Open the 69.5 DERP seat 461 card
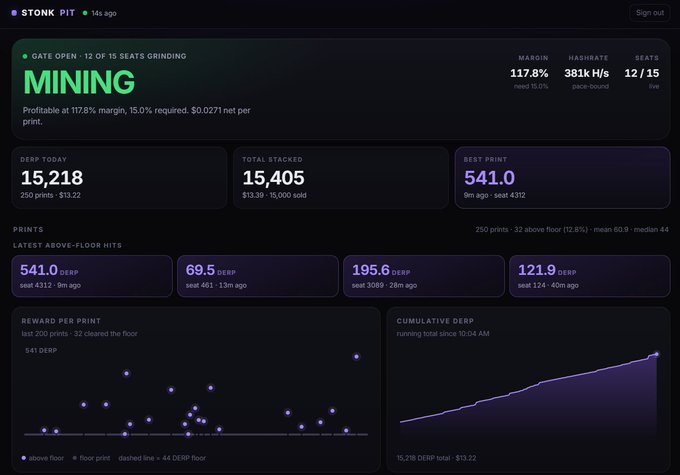The image size is (680, 475). pyautogui.click(x=258, y=276)
